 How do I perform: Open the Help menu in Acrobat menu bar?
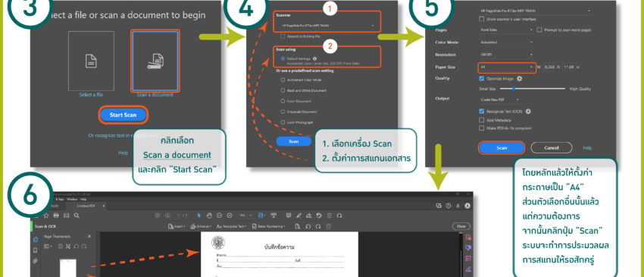[x=83, y=199]
